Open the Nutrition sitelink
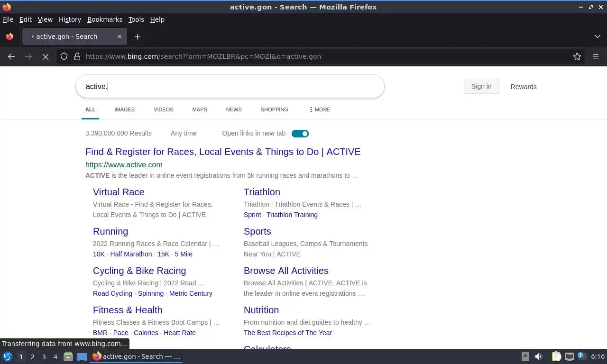This screenshot has height=364, width=607. 261,310
